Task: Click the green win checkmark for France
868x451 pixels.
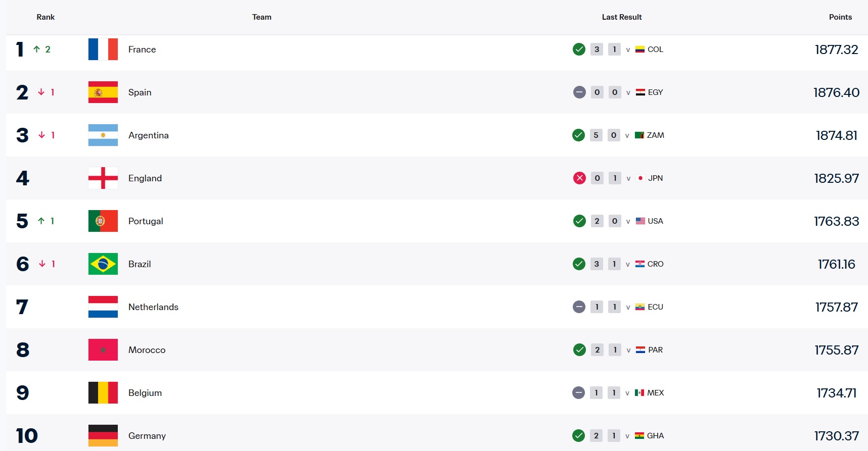Action: point(579,49)
